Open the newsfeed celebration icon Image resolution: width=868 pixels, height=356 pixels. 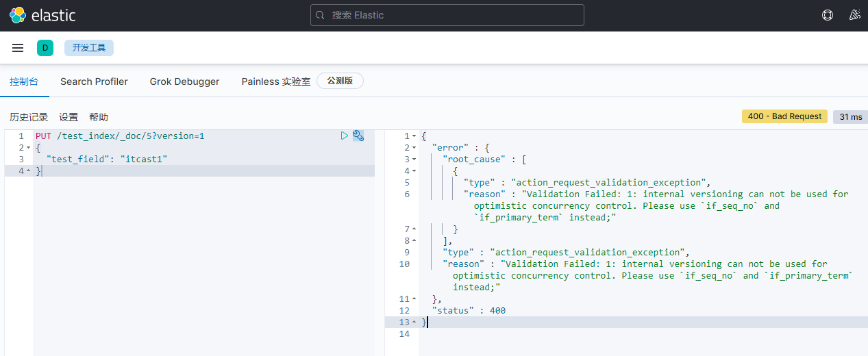pos(854,15)
